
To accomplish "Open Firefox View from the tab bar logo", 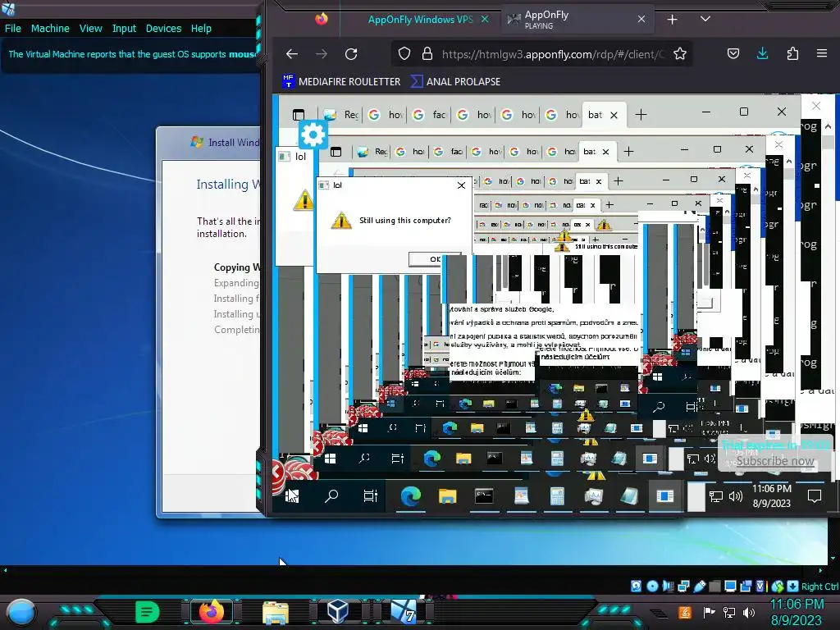I will point(322,20).
